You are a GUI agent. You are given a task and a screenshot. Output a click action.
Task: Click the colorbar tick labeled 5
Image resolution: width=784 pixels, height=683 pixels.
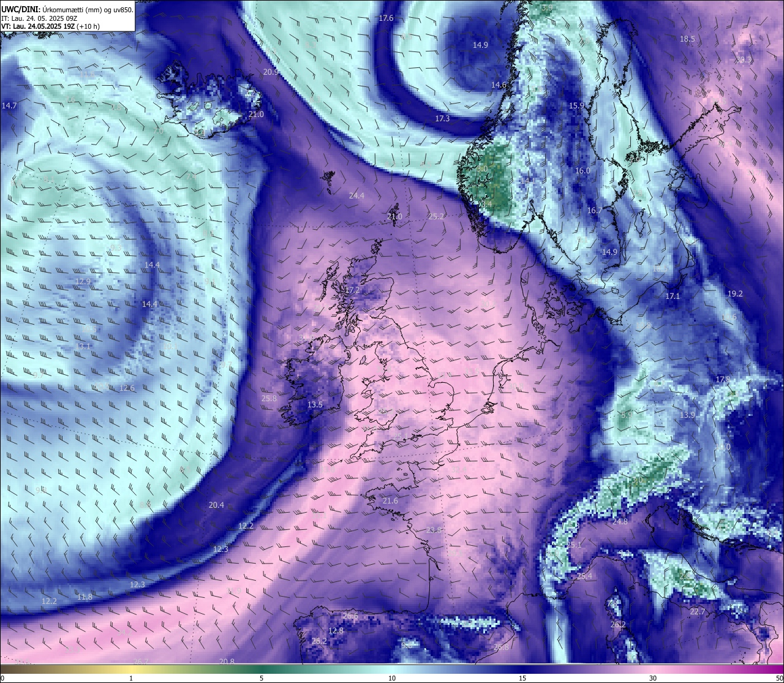(x=262, y=678)
